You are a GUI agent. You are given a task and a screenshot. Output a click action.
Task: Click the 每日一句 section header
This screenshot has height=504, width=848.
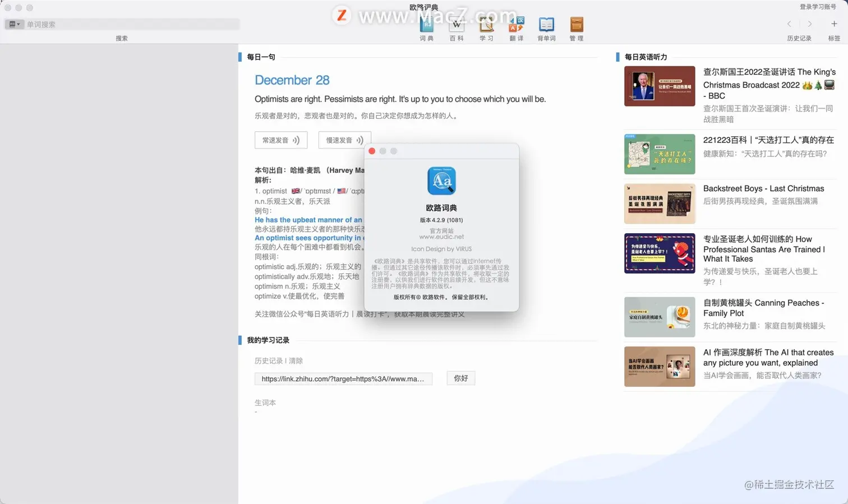261,57
